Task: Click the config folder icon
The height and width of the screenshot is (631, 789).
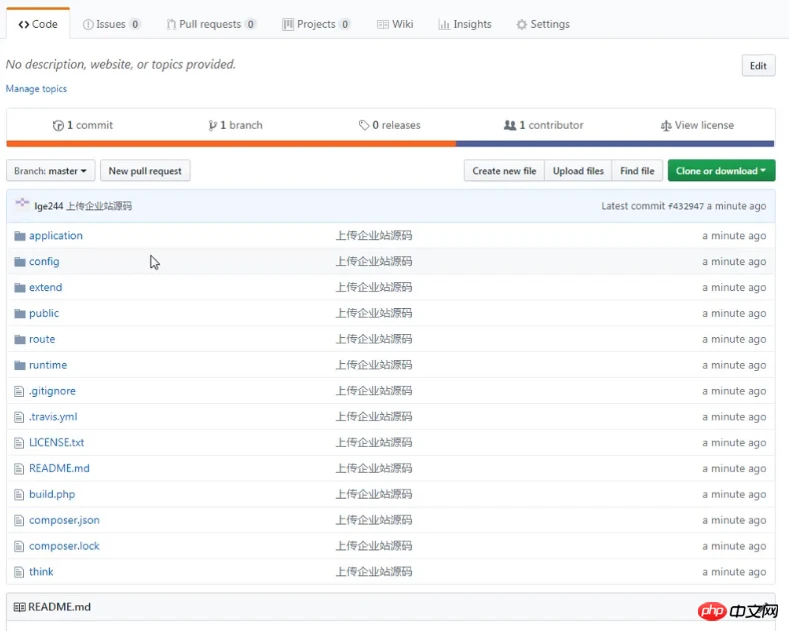Action: [x=20, y=262]
